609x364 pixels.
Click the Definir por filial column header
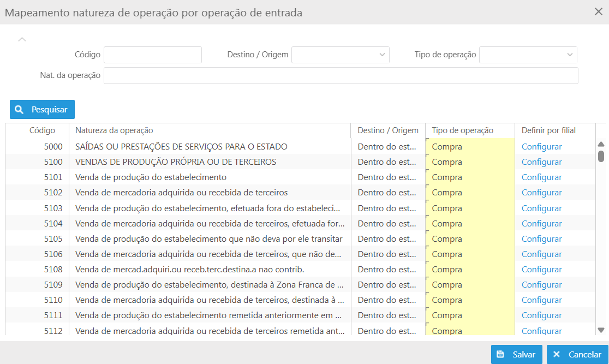(548, 130)
